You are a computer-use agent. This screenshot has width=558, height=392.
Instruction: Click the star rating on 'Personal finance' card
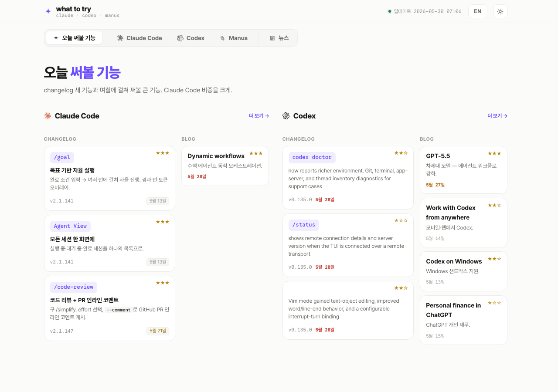click(x=494, y=303)
